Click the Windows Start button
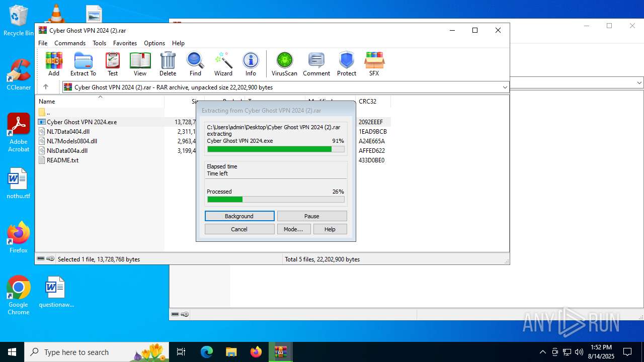Screen dimensions: 644x362 point(12,352)
